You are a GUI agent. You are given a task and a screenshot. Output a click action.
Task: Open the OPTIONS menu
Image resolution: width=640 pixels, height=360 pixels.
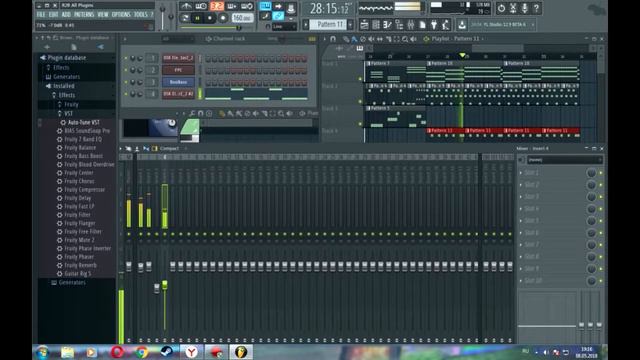click(x=121, y=15)
